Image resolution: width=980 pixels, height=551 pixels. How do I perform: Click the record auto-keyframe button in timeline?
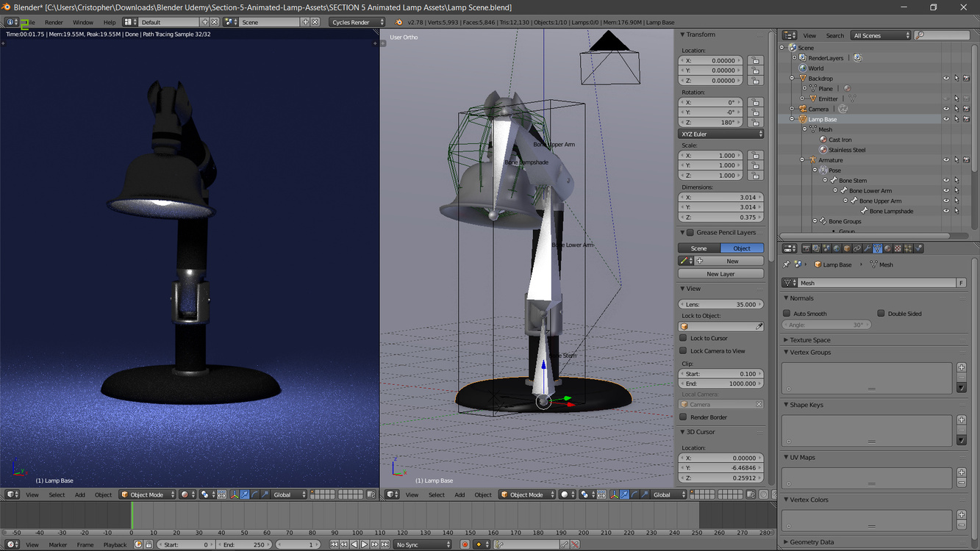(x=465, y=544)
